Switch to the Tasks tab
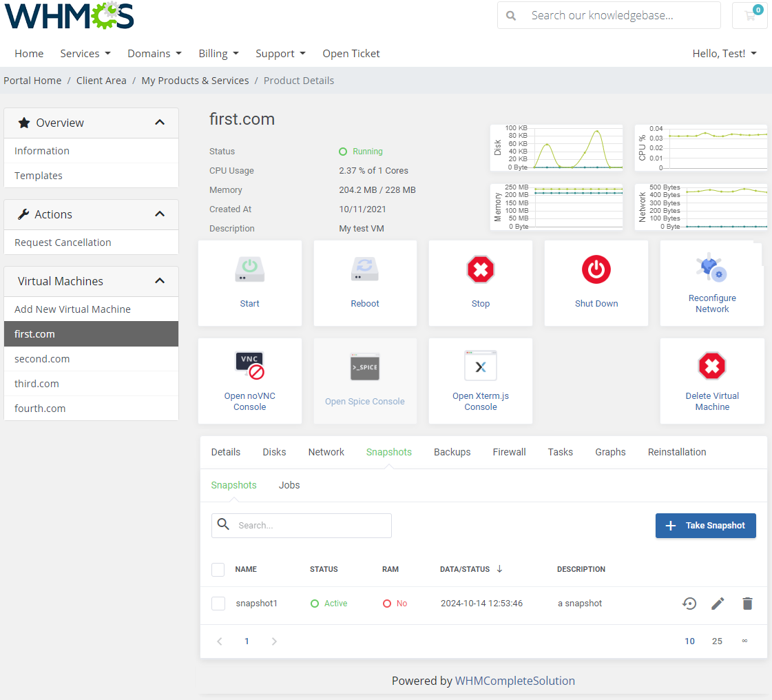This screenshot has width=772, height=700. (x=561, y=452)
